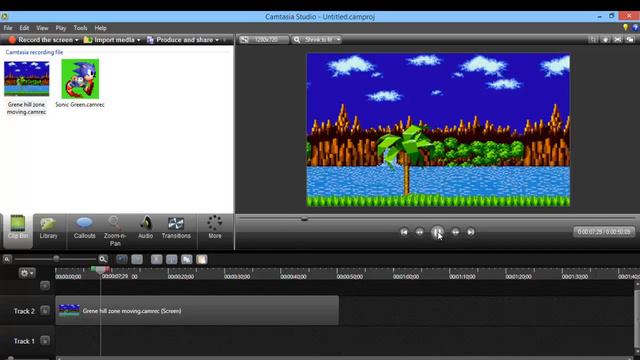Viewport: 640px width, 360px height.
Task: Jump to previous clip
Action: tap(404, 232)
